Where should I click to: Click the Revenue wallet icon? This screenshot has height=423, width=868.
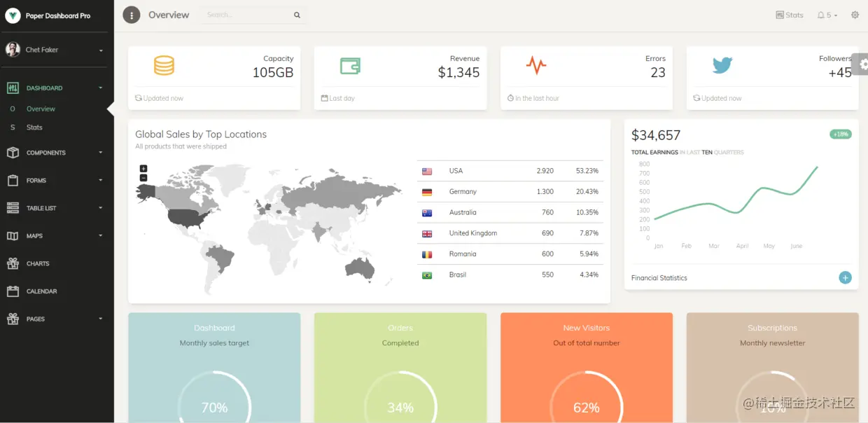tap(350, 66)
